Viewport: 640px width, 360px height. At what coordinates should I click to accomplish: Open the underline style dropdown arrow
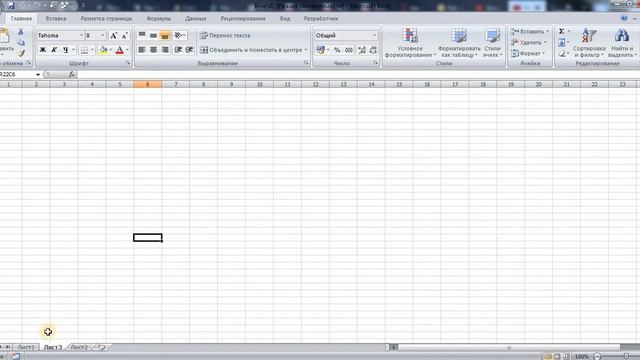coord(73,50)
